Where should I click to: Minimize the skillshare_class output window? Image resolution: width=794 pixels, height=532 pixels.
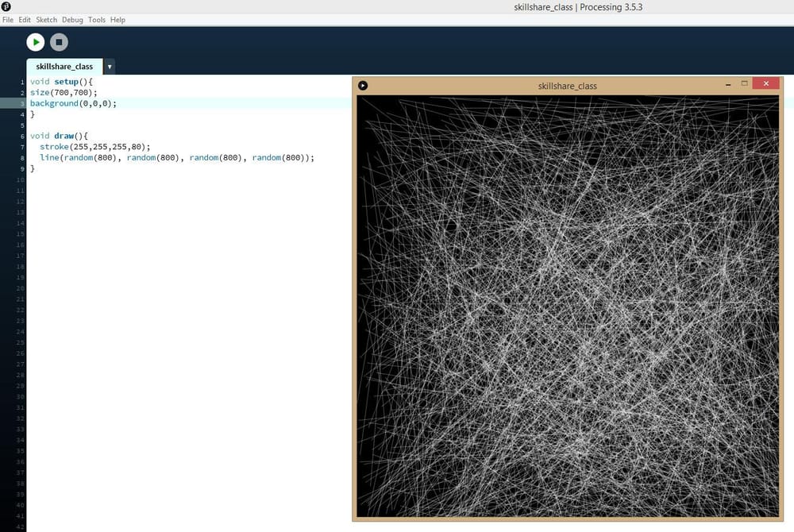(728, 84)
